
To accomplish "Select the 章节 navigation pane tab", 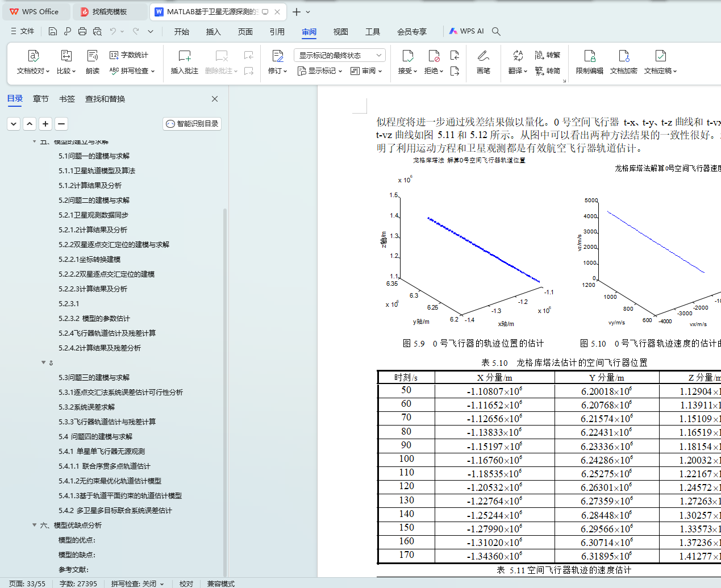I will point(41,99).
